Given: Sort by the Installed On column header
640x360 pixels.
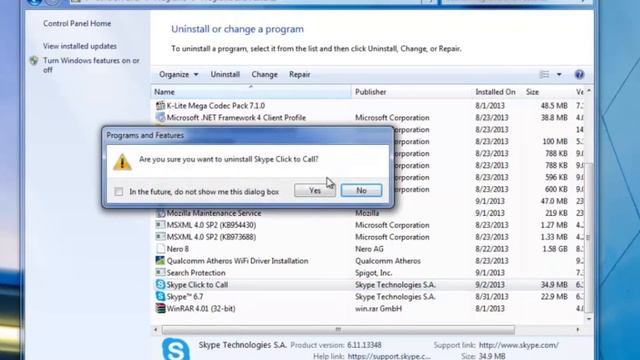Looking at the screenshot, I should pos(496,92).
